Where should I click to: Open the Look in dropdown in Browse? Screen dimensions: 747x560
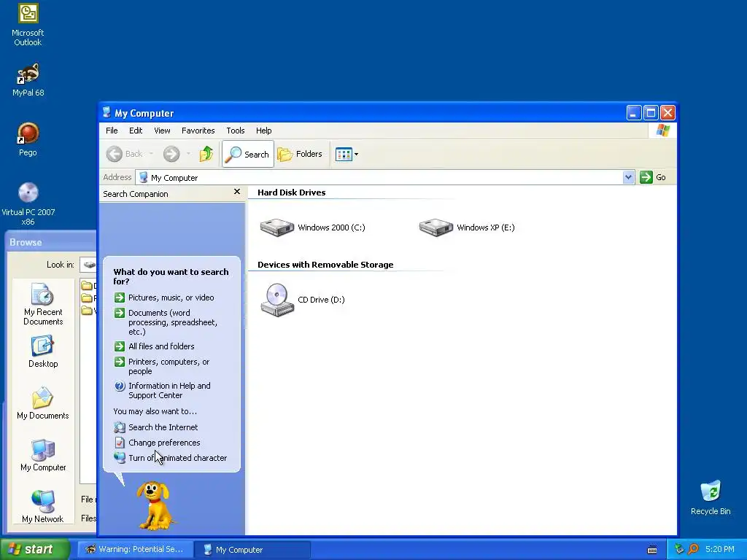pyautogui.click(x=88, y=265)
